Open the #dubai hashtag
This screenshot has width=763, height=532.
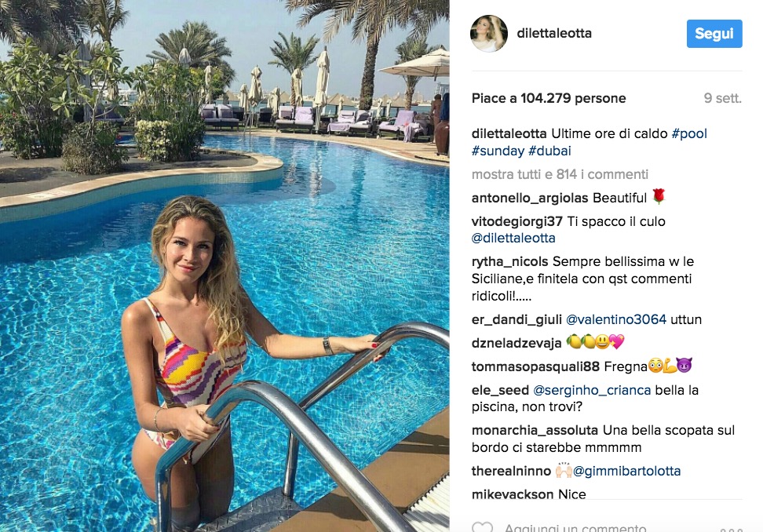(549, 151)
